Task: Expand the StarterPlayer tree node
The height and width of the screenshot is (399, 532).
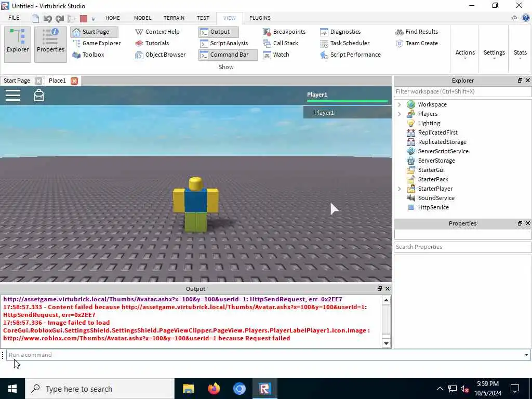Action: point(400,189)
